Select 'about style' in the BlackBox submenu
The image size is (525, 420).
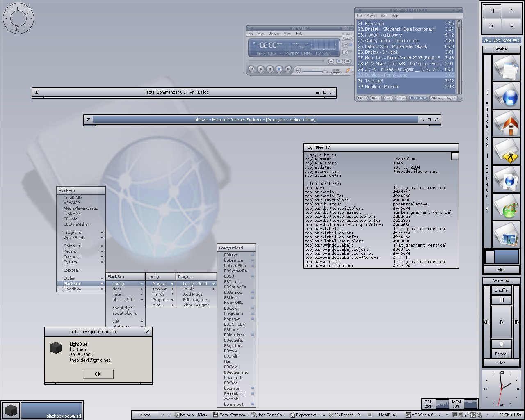point(125,308)
